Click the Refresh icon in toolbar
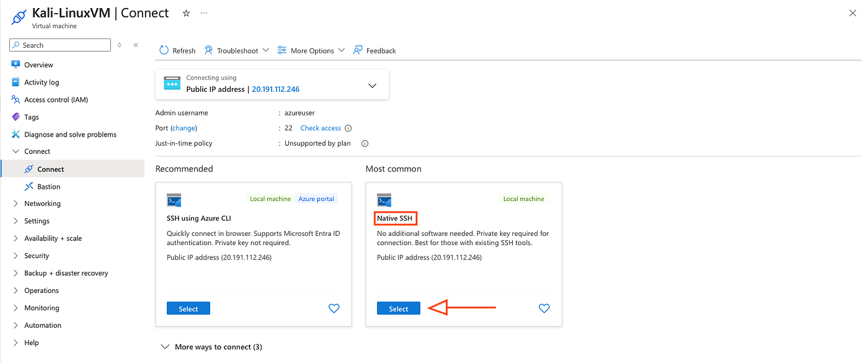The width and height of the screenshot is (868, 363). [x=164, y=50]
